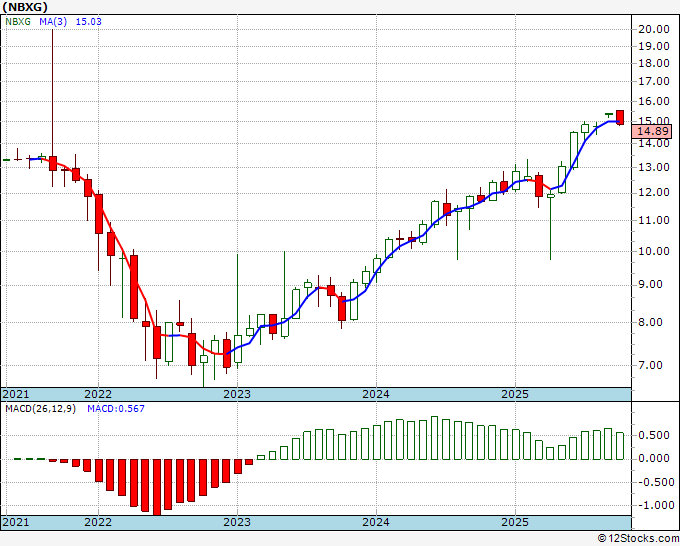Click the 0.500 MACD axis label
680x546 pixels.
pyautogui.click(x=654, y=435)
